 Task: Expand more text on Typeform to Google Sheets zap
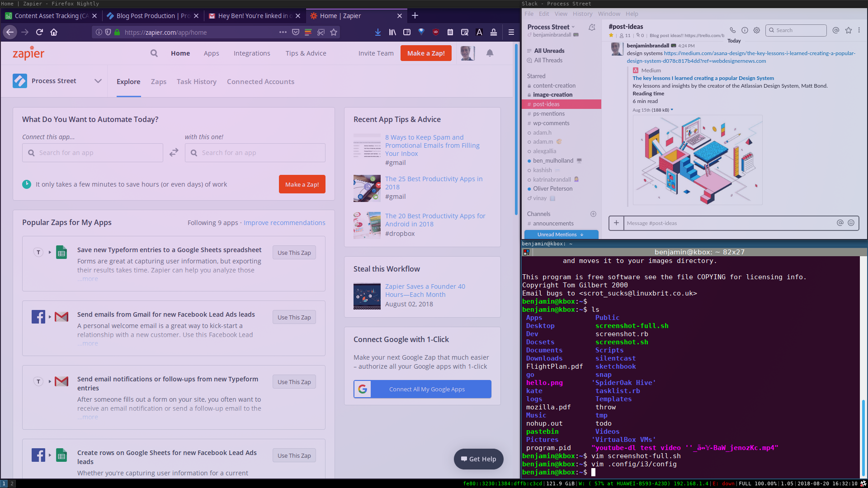pos(88,279)
